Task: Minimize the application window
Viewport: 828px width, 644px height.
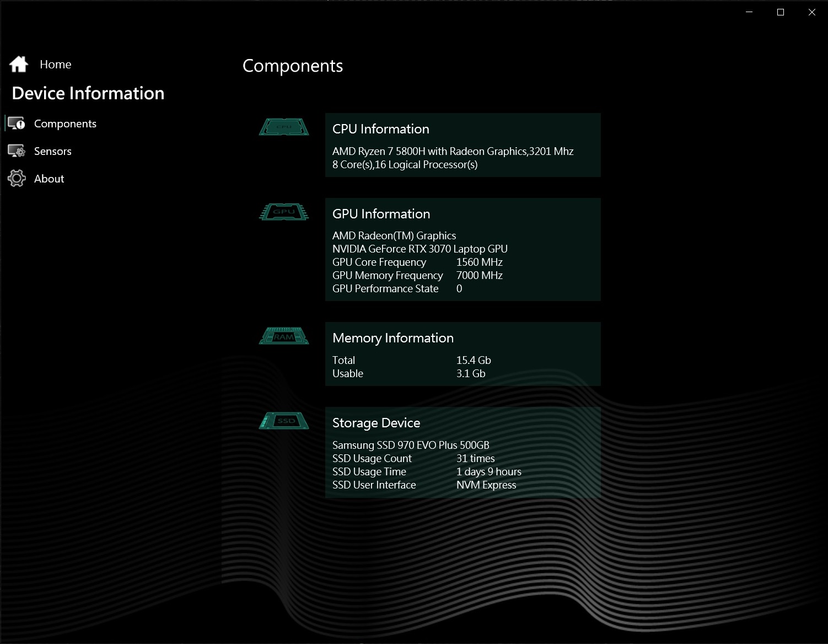Action: [x=749, y=12]
